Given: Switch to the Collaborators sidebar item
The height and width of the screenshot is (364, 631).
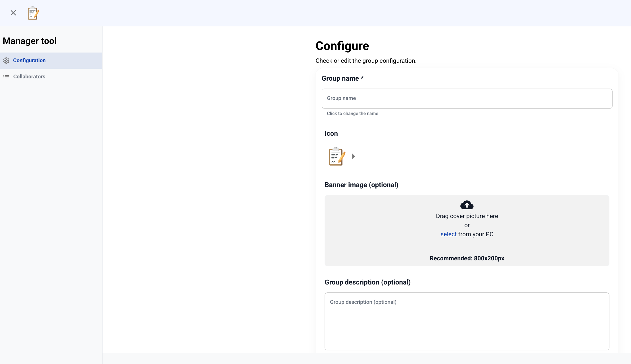Looking at the screenshot, I should pyautogui.click(x=29, y=77).
